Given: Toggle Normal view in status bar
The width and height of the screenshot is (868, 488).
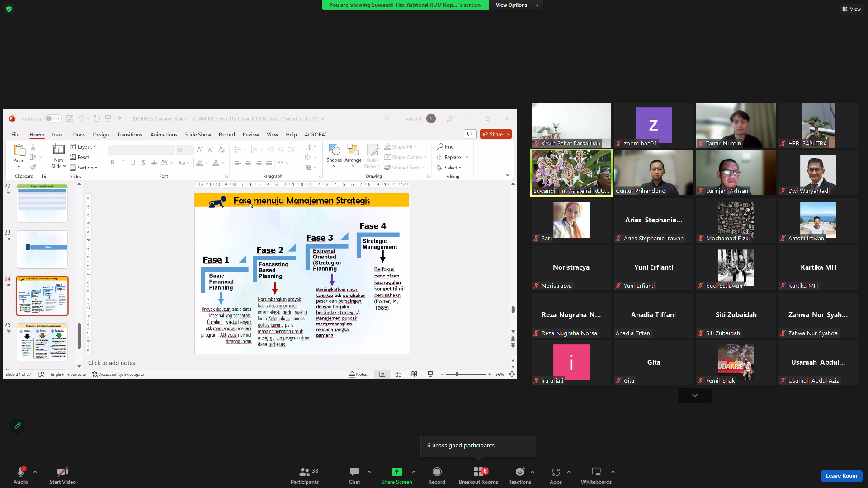Looking at the screenshot, I should [x=382, y=375].
